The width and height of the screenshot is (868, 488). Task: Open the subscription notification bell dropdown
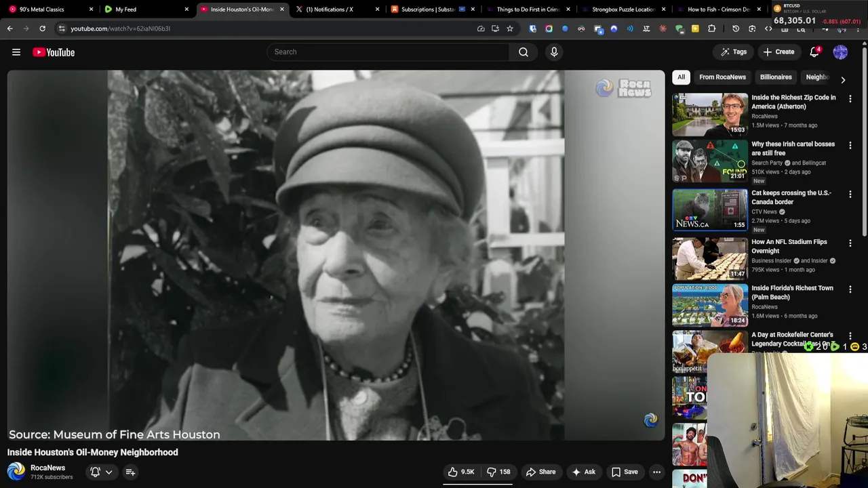(101, 472)
